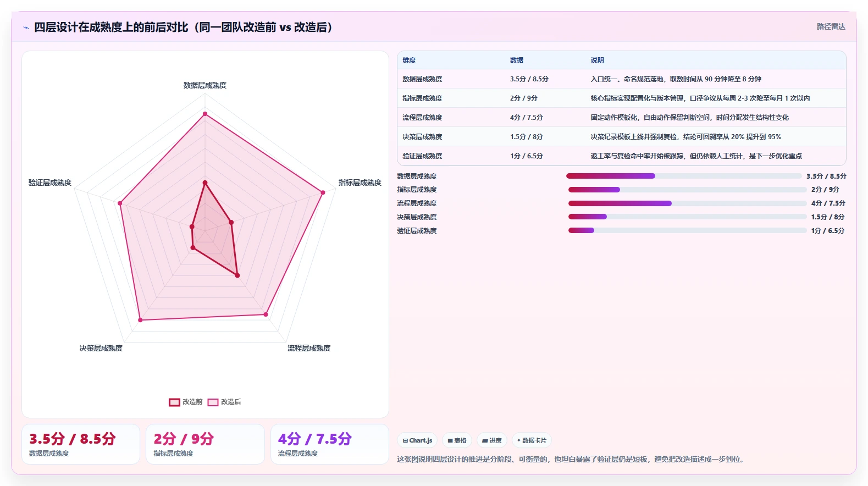
Task: Click the 流程层成熟度 progress bar
Action: click(687, 203)
